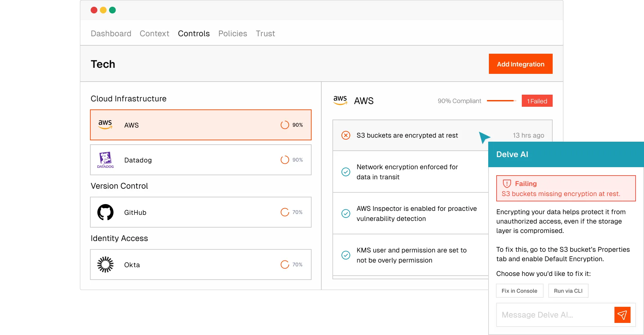Click the Delve AI panel header
The height and width of the screenshot is (335, 644).
click(x=566, y=154)
